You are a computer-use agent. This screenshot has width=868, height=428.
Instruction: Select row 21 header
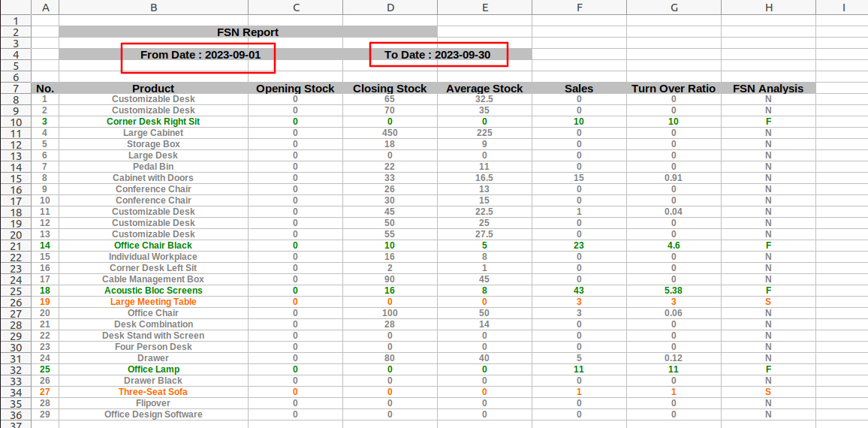[16, 246]
